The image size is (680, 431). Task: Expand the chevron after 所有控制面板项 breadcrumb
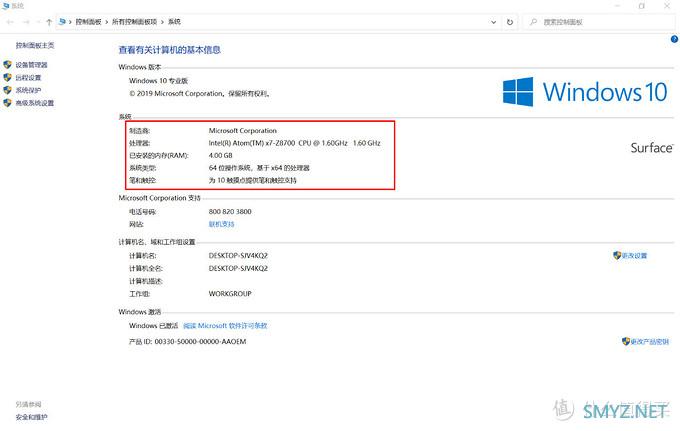pyautogui.click(x=163, y=22)
